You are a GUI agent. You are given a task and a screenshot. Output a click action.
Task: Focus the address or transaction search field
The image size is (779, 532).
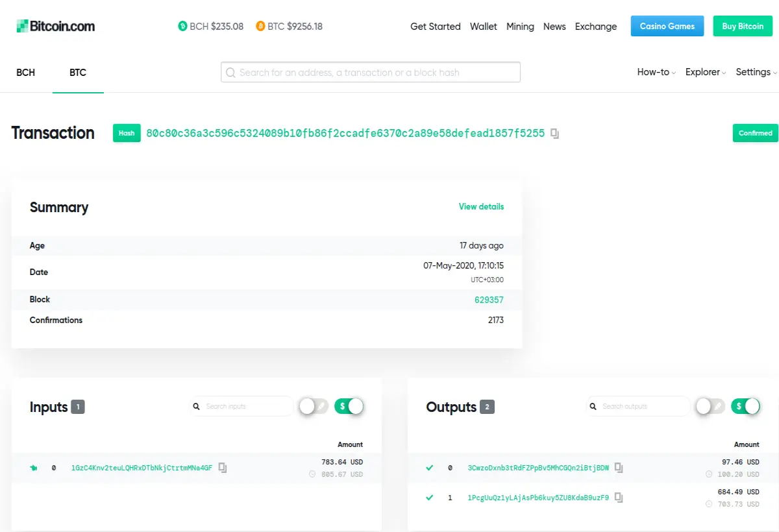click(x=371, y=72)
